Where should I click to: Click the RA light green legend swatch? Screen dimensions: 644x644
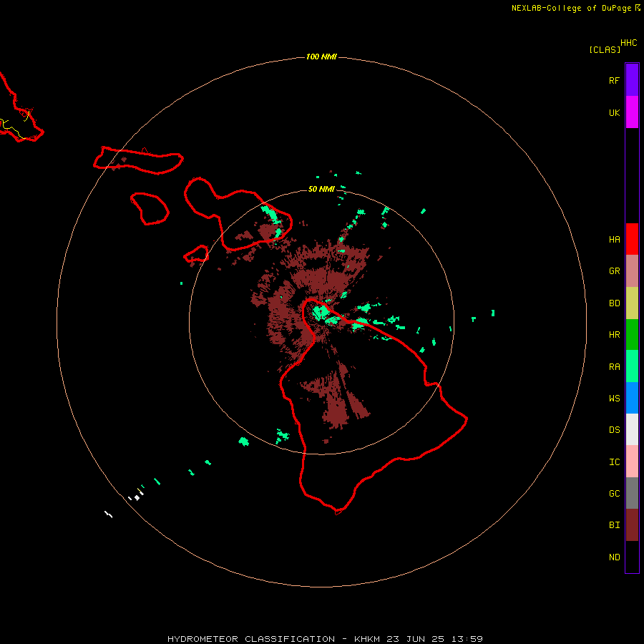tap(632, 366)
